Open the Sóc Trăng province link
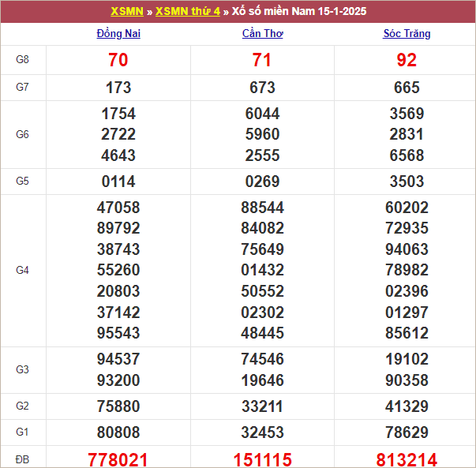This screenshot has width=476, height=468. pos(407,34)
